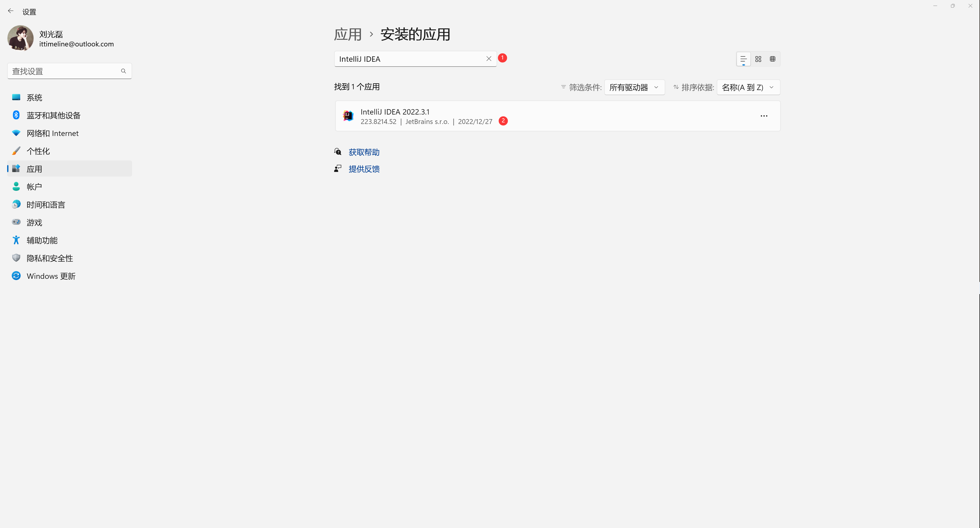Viewport: 980px width, 528px height.
Task: Click the 隐私和安全性 shield icon
Action: 16,258
